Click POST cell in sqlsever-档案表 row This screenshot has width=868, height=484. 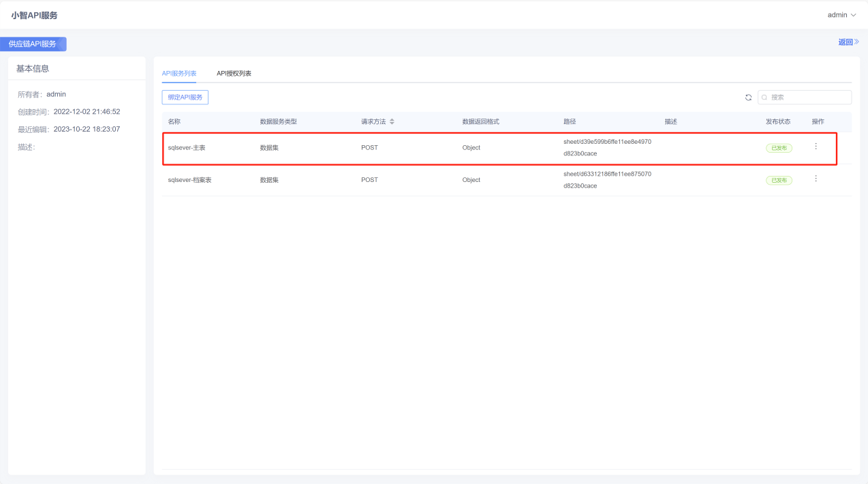tap(369, 180)
